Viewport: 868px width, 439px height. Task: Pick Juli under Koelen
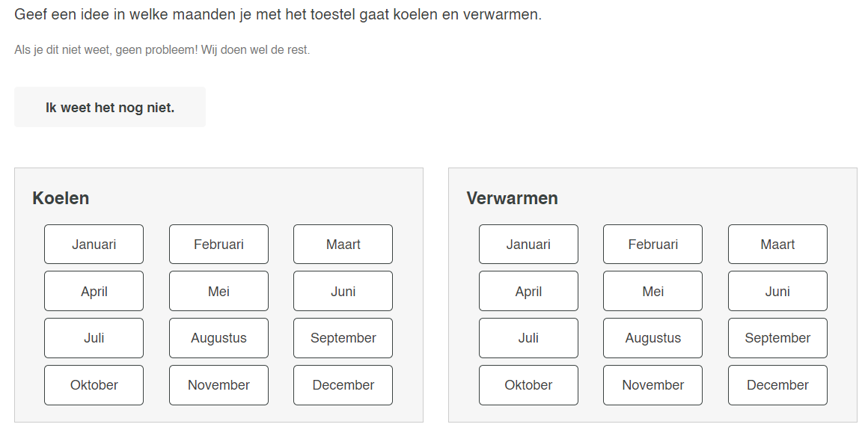point(94,338)
